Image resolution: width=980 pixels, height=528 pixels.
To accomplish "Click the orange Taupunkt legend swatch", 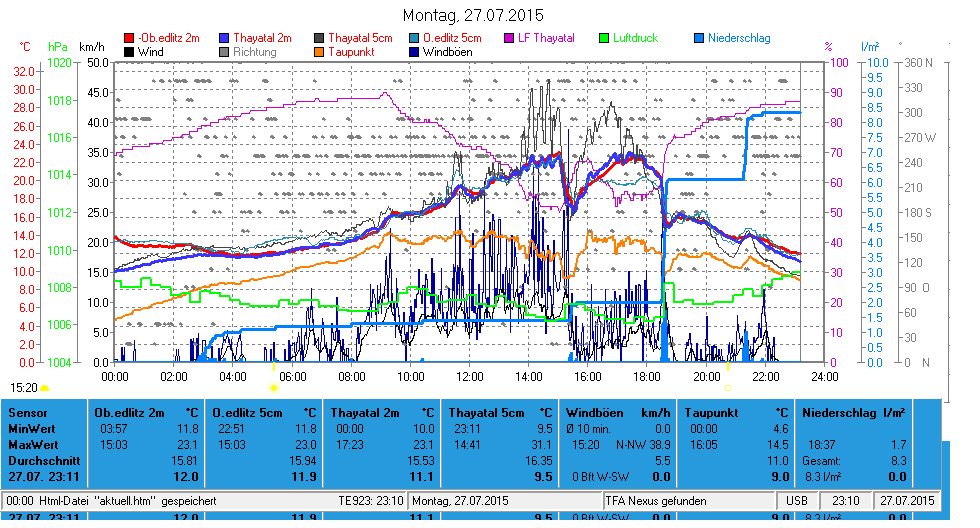I will coord(319,52).
